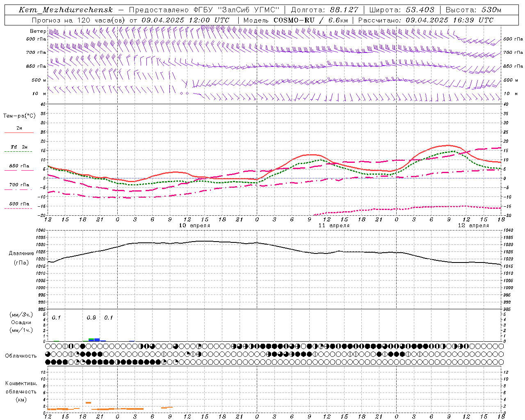Click the 12 апреля date label
This screenshot has width=525, height=420.
pyautogui.click(x=473, y=226)
